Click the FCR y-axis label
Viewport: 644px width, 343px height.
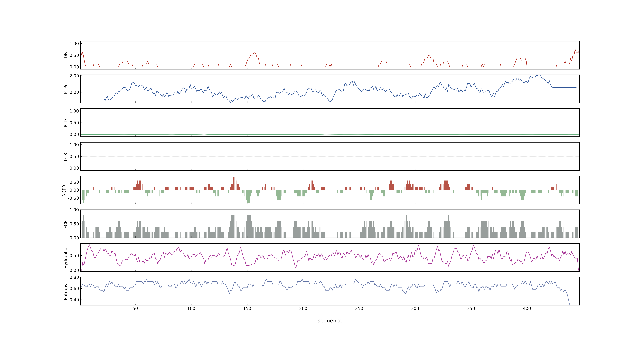point(66,224)
